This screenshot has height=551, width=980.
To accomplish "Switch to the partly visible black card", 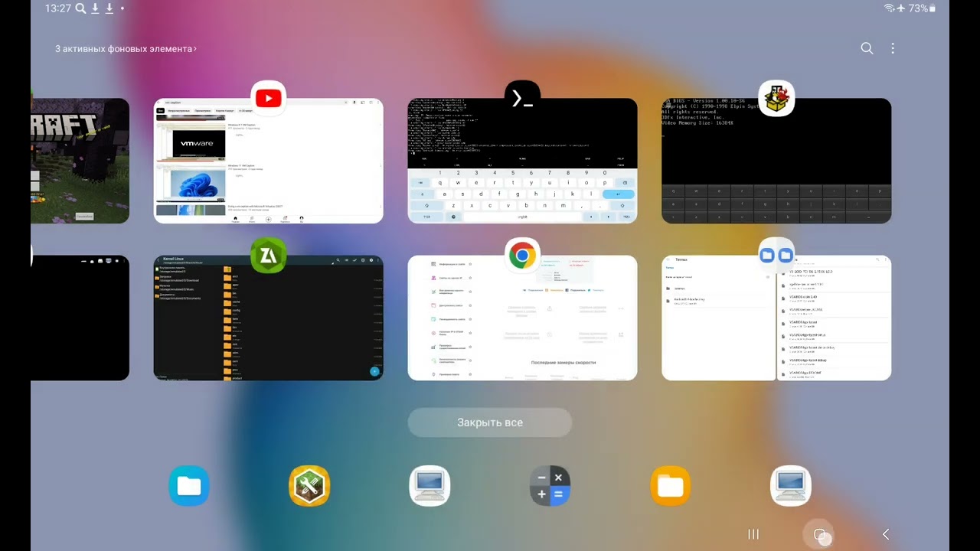I will (80, 318).
